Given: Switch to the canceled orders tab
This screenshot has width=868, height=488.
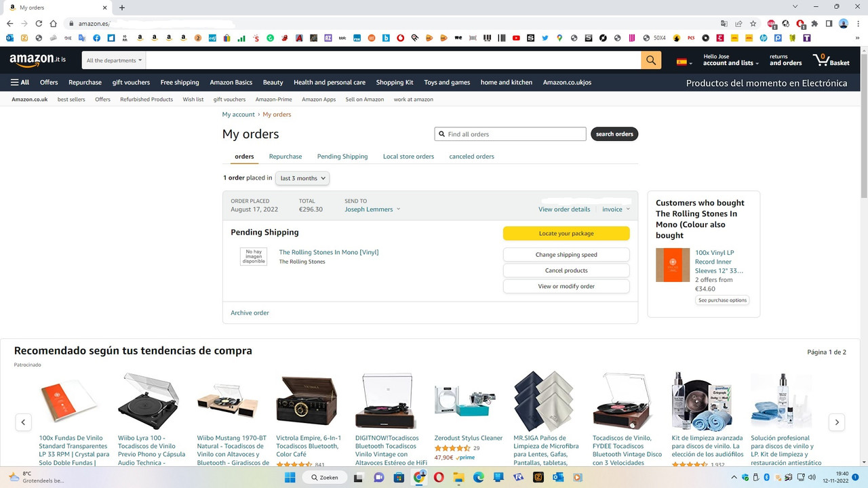Looking at the screenshot, I should 471,156.
